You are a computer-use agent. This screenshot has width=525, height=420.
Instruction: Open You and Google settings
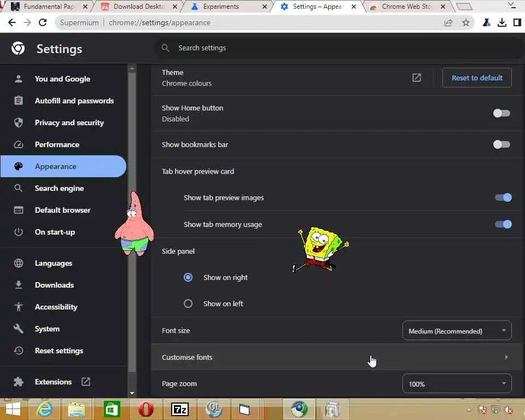tap(63, 79)
